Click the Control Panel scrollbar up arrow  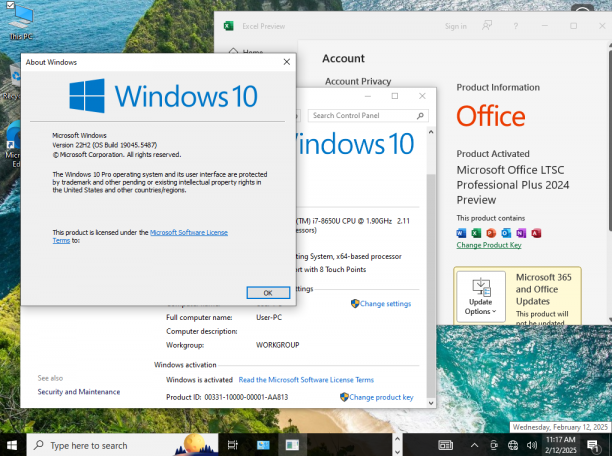coord(431,132)
